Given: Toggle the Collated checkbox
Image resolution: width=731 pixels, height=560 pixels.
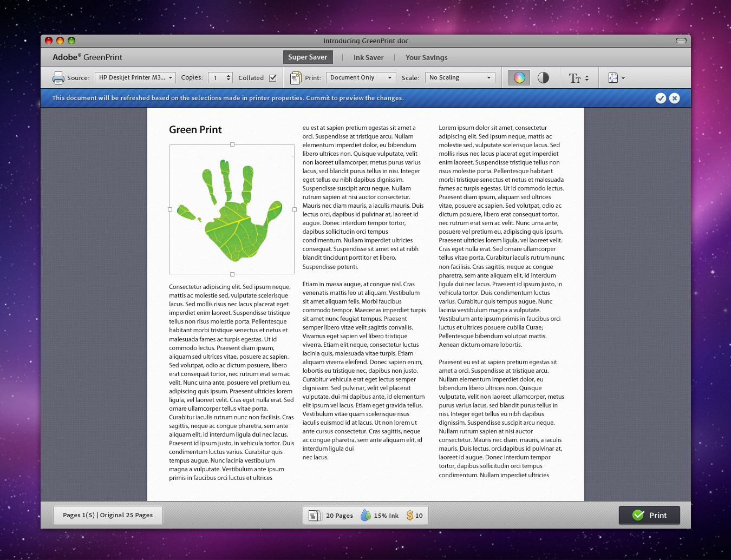Looking at the screenshot, I should [x=273, y=78].
